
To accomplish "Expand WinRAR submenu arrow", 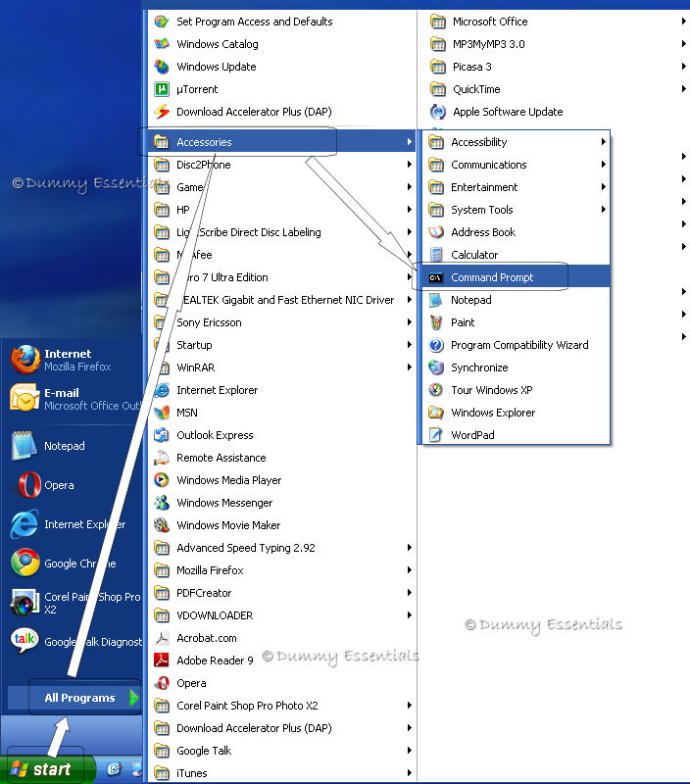I will 409,367.
